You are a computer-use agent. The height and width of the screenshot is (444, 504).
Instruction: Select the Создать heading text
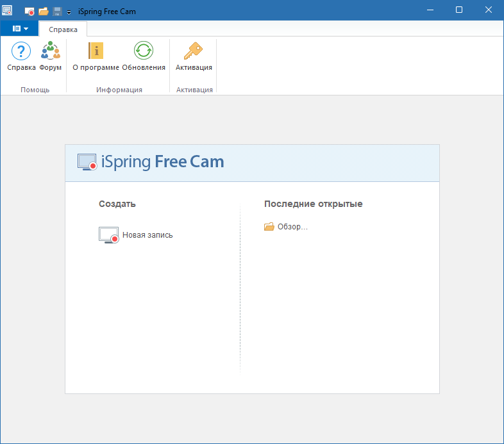[x=117, y=204]
